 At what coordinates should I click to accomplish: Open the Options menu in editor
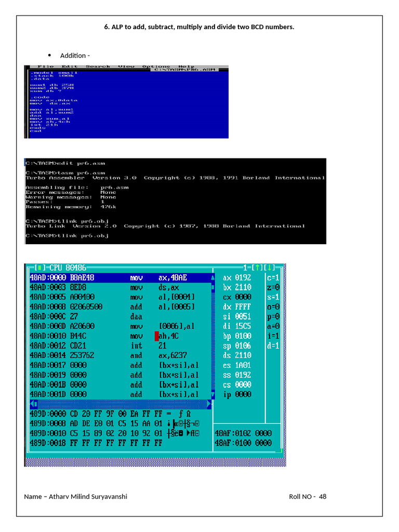(x=156, y=66)
